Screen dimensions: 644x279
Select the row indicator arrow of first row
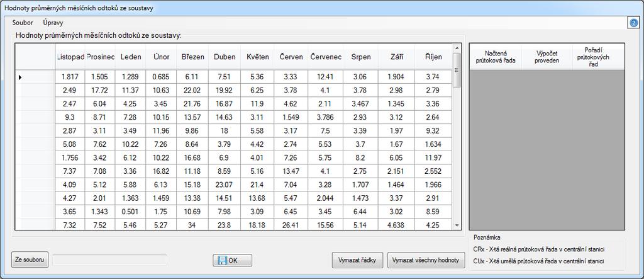21,77
